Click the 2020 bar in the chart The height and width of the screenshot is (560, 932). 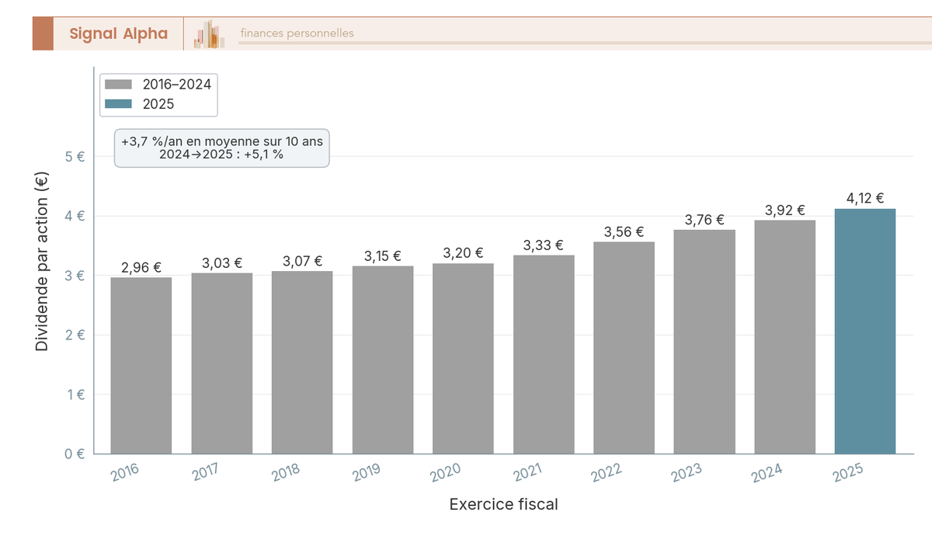[x=463, y=358]
